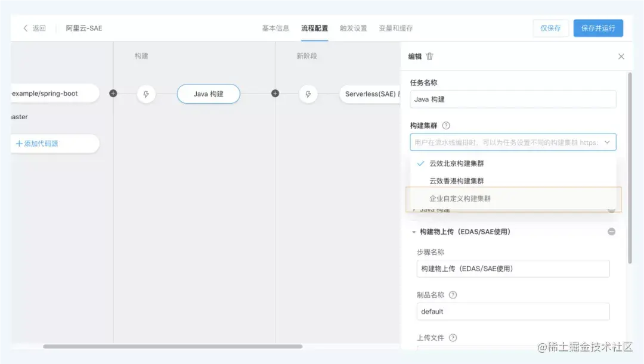644x364 pixels.
Task: Click the 构建 stage title
Action: 141,56
